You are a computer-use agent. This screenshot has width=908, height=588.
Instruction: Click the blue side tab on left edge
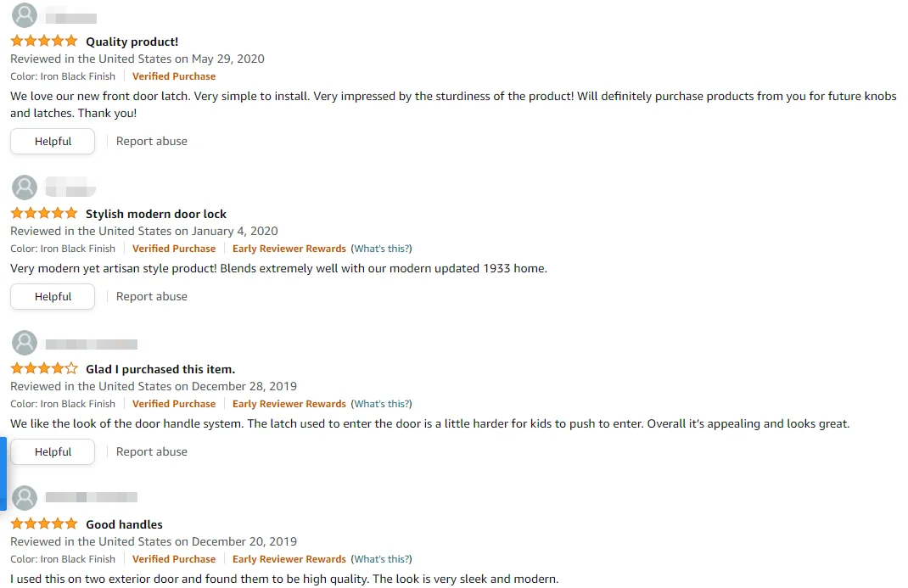coord(3,473)
